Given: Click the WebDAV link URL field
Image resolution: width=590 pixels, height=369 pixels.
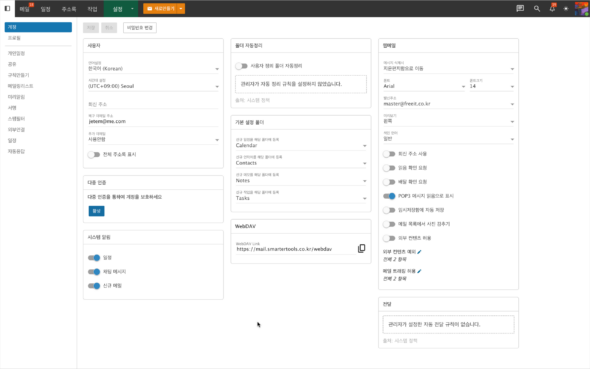Looking at the screenshot, I should pos(295,248).
